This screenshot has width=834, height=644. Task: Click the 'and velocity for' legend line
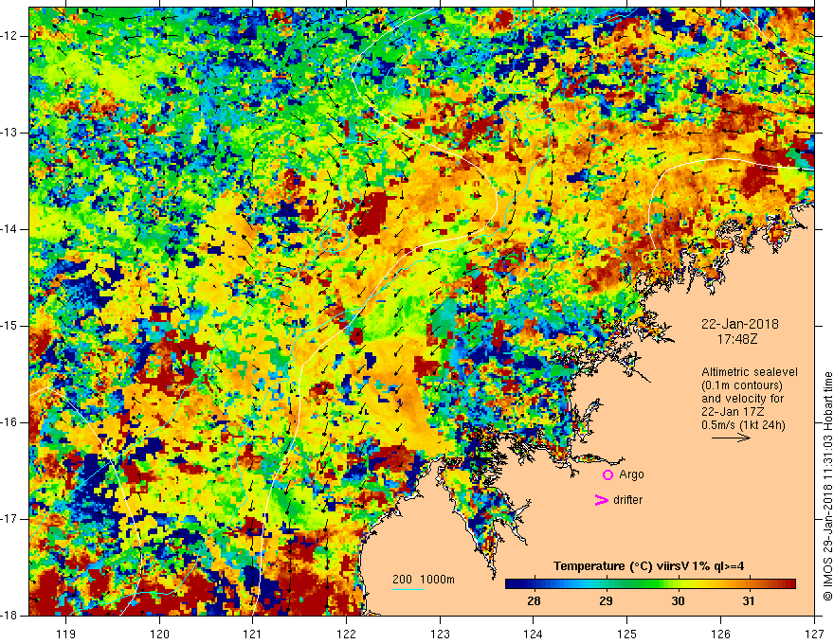tap(742, 399)
